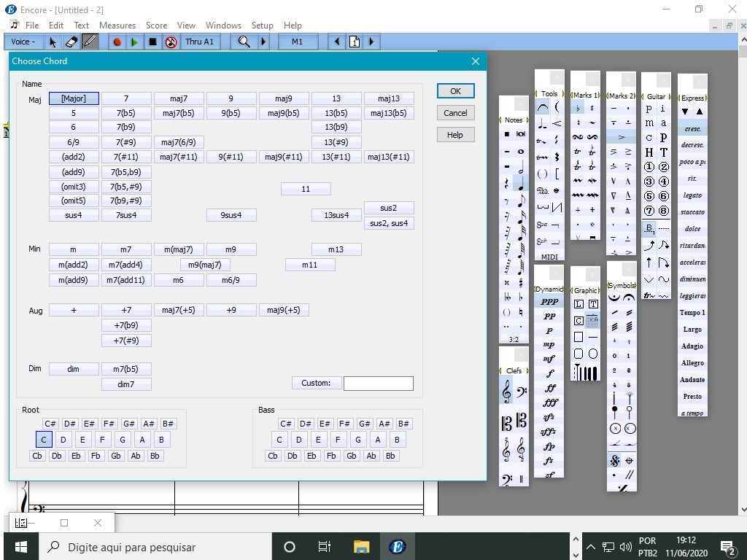Open the Measures menu
747x560 pixels.
tap(117, 26)
